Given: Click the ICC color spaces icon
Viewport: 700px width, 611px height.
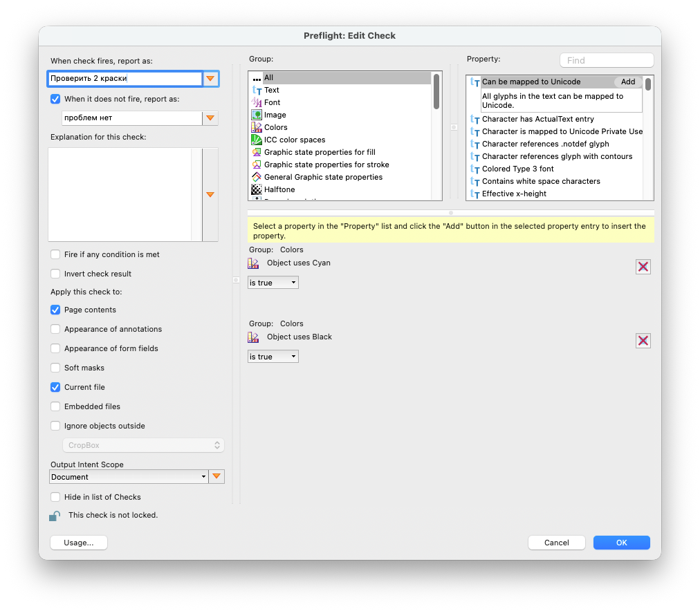Looking at the screenshot, I should (256, 140).
